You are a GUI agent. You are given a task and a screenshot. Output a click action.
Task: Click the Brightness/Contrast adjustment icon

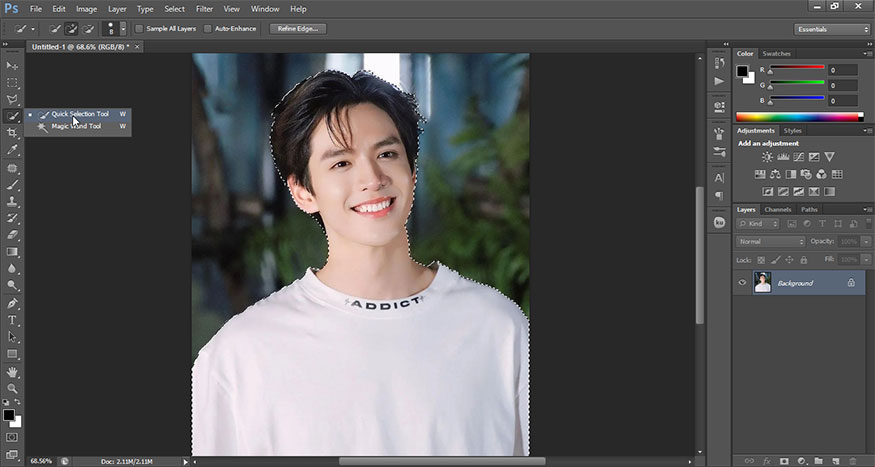coord(767,157)
